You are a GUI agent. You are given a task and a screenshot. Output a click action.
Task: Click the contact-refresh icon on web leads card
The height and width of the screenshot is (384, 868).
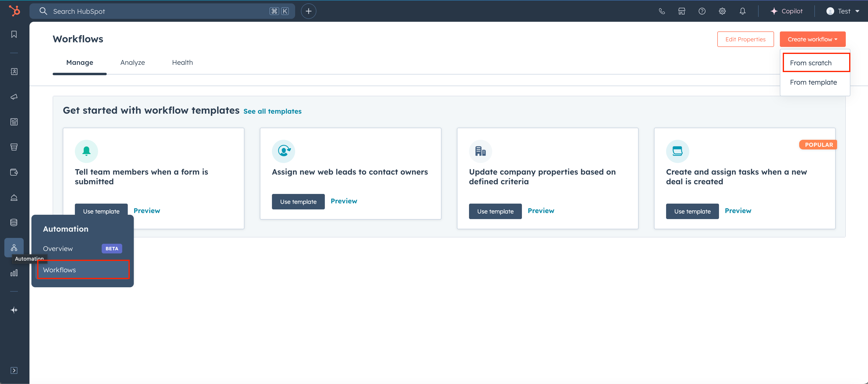pos(283,151)
